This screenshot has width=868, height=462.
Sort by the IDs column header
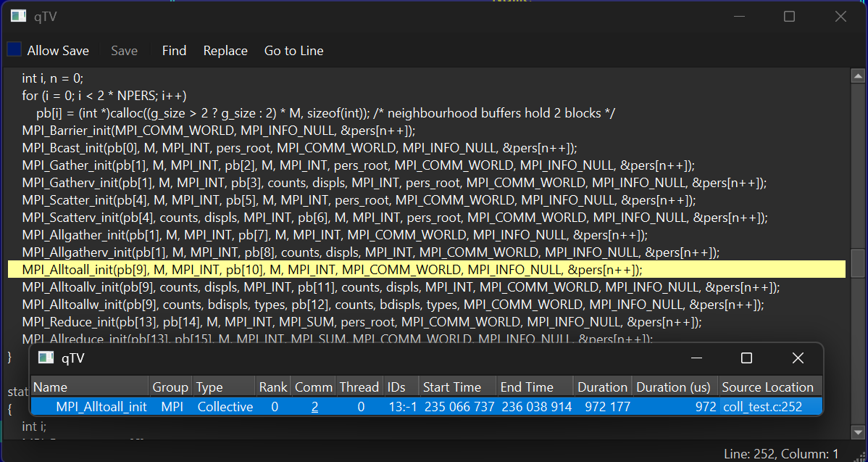pos(401,387)
